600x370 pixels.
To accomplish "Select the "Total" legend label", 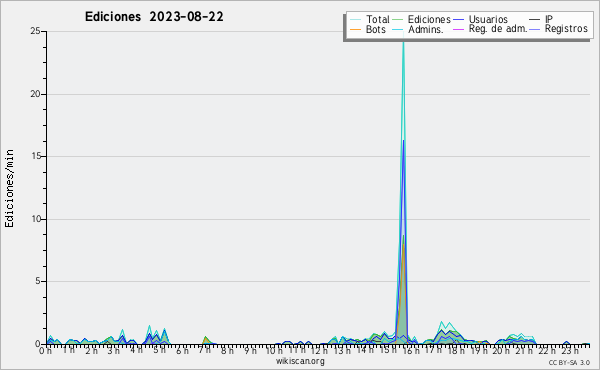I will click(378, 19).
